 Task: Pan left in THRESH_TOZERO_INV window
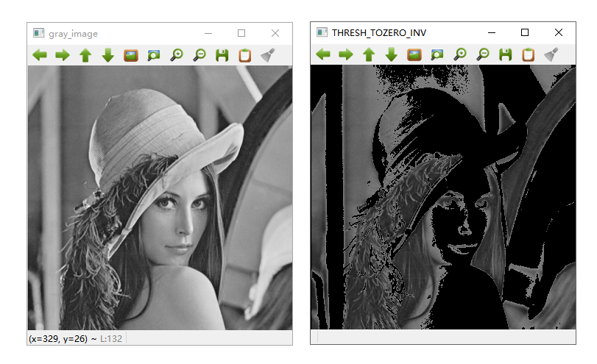click(x=323, y=54)
